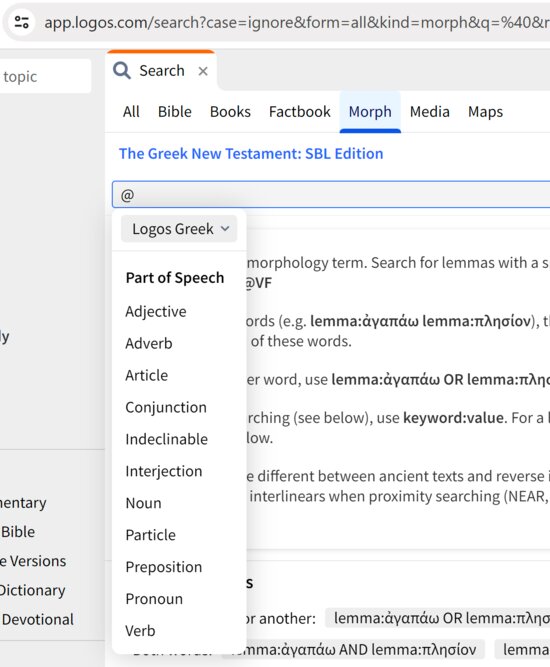
Task: Select the Morph search tab
Action: (x=370, y=112)
